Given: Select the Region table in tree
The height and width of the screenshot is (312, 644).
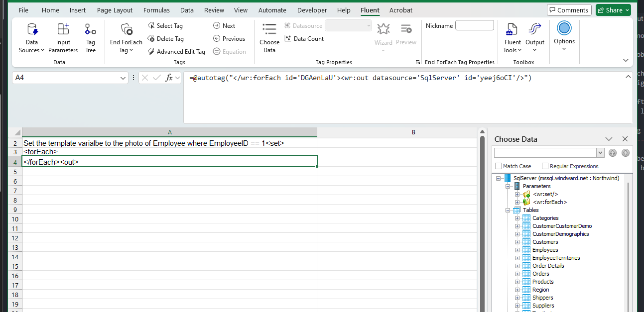Looking at the screenshot, I should click(540, 290).
